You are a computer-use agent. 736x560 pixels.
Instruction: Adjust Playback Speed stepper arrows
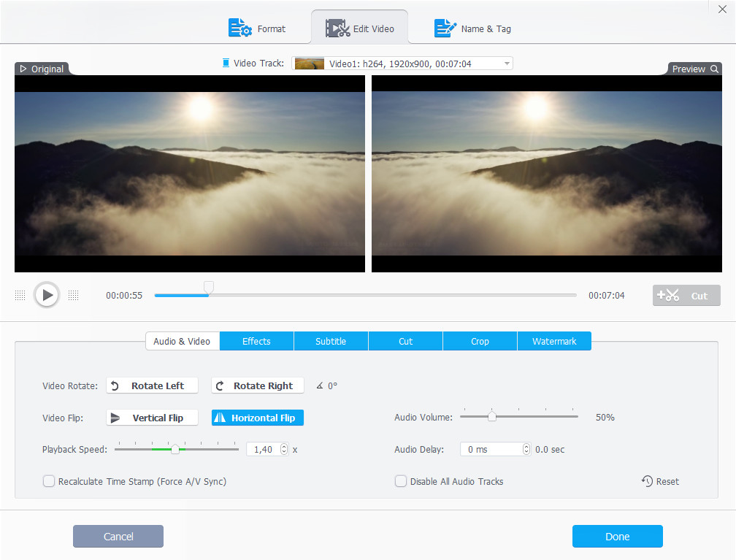coord(284,449)
